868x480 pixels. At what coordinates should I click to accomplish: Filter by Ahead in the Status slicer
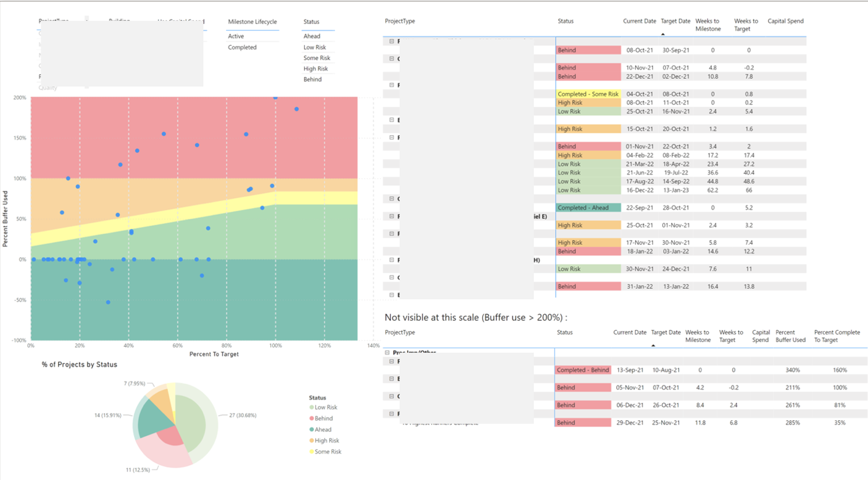[x=312, y=36]
